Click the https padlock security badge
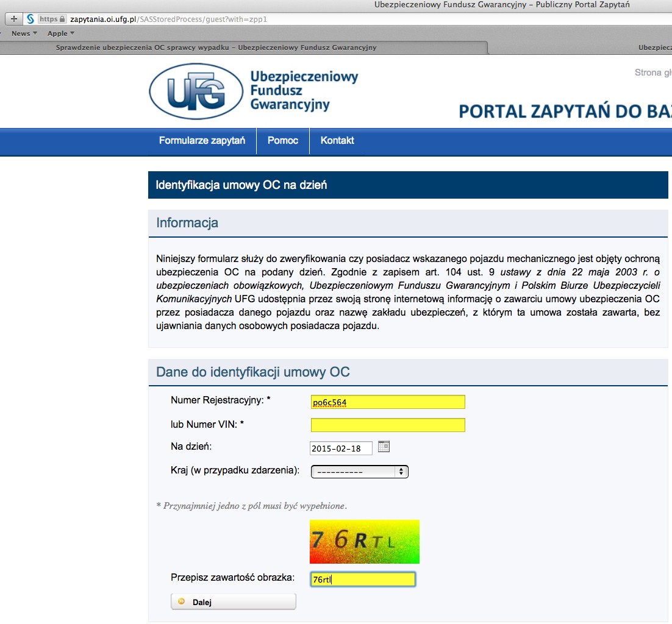 [x=52, y=19]
